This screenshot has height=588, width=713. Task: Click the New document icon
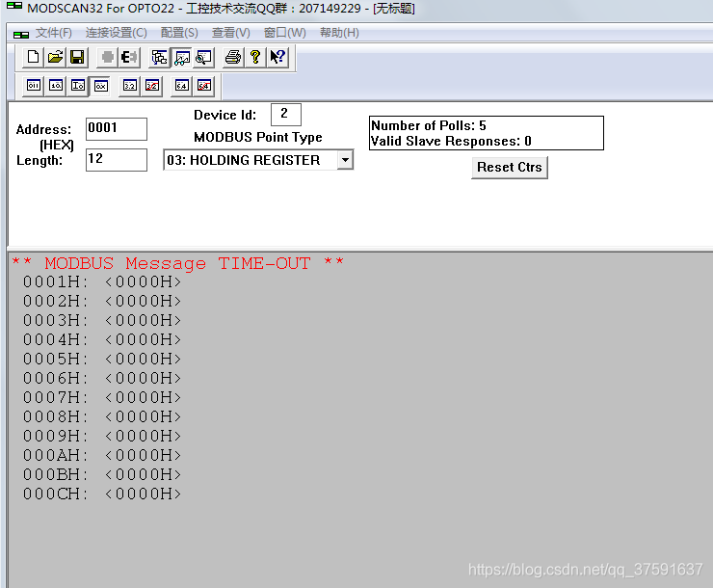(x=33, y=57)
